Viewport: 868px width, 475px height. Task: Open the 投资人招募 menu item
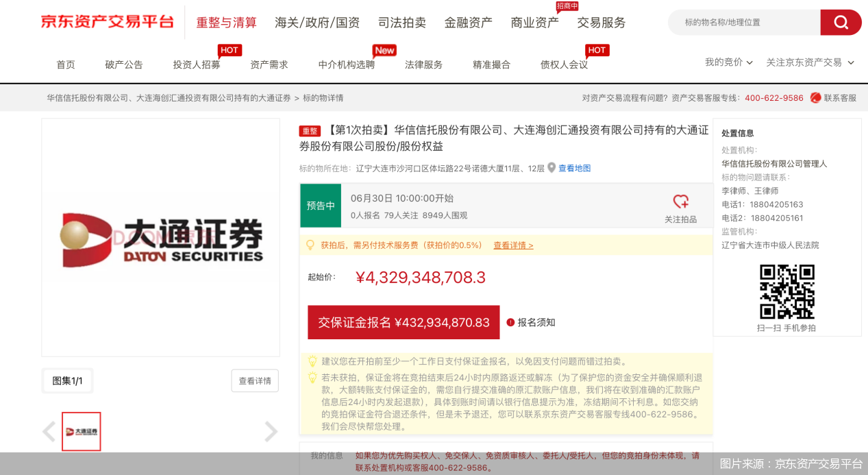pyautogui.click(x=197, y=64)
